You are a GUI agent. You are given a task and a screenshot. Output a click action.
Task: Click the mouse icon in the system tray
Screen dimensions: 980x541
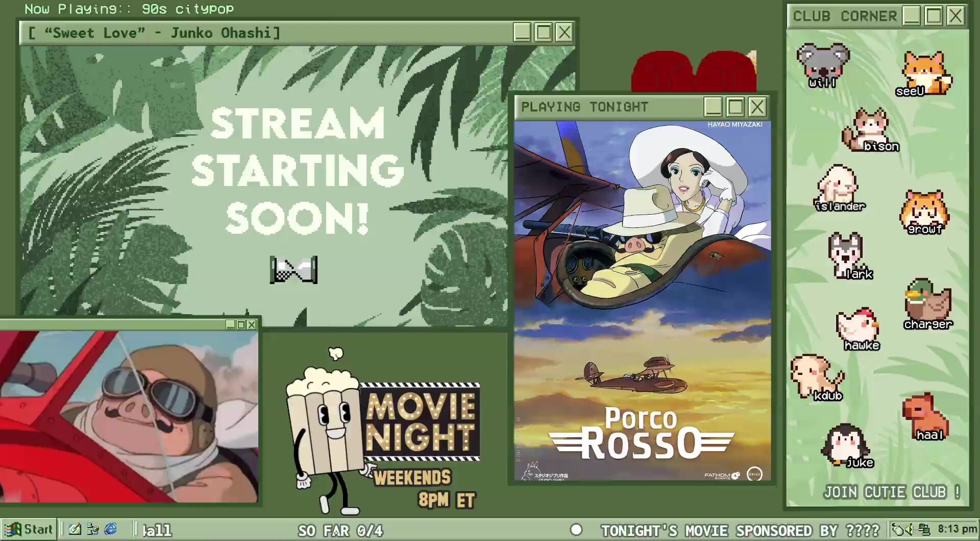coord(897,529)
